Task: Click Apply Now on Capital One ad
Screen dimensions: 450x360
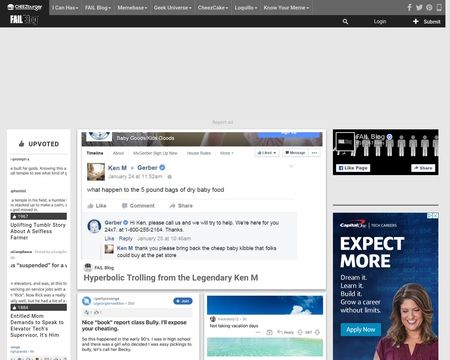Action: coord(361,330)
